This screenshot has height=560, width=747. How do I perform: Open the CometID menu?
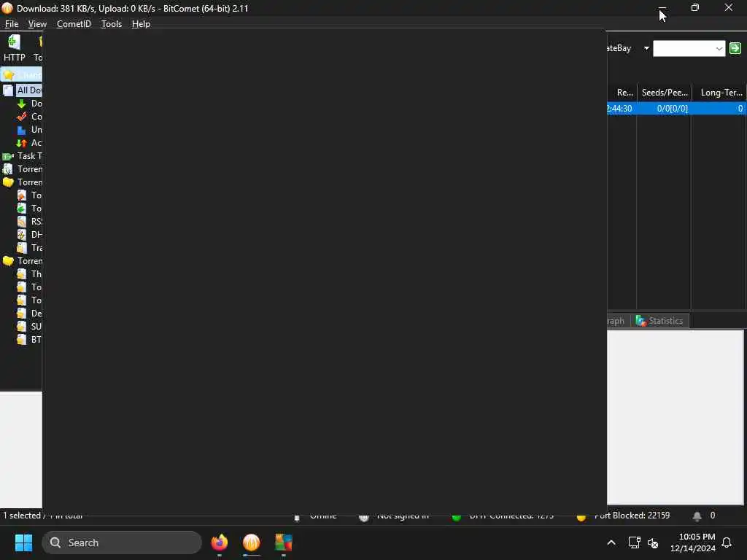tap(74, 24)
